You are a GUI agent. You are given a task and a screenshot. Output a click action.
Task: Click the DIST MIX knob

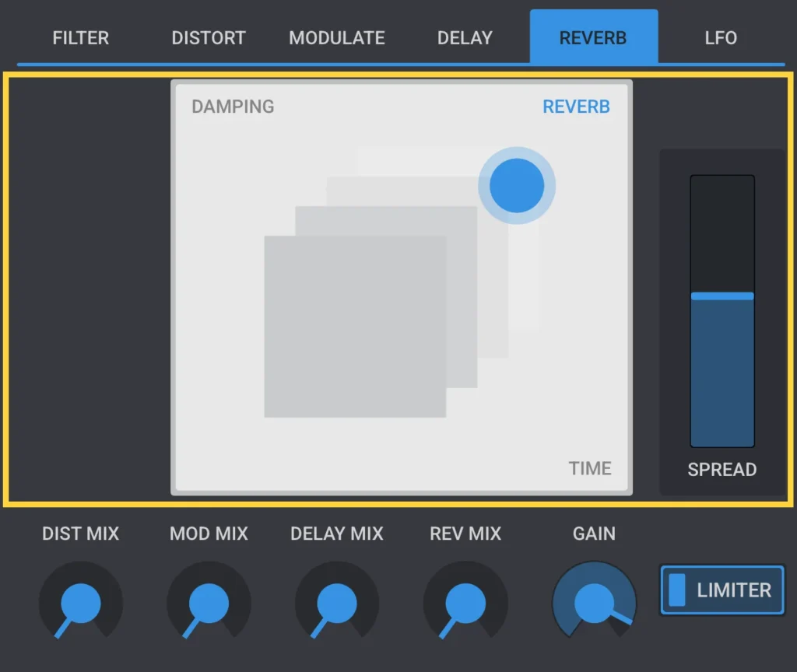coord(80,601)
